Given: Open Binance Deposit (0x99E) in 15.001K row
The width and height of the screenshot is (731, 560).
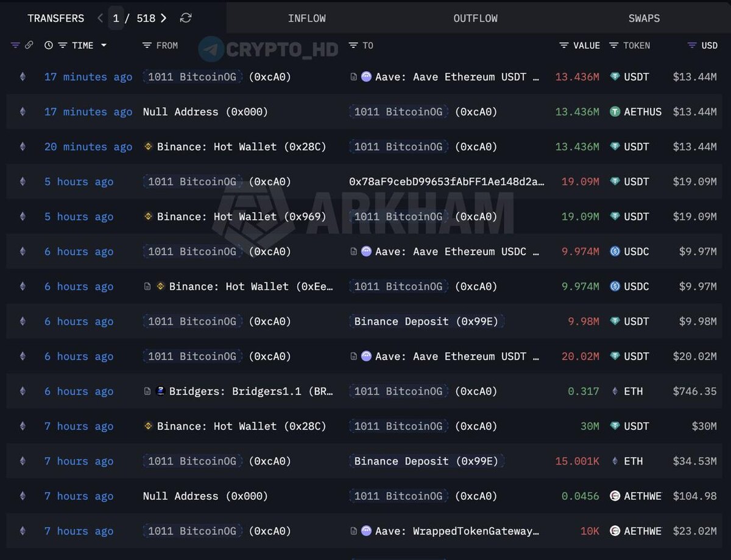Looking at the screenshot, I should 426,461.
